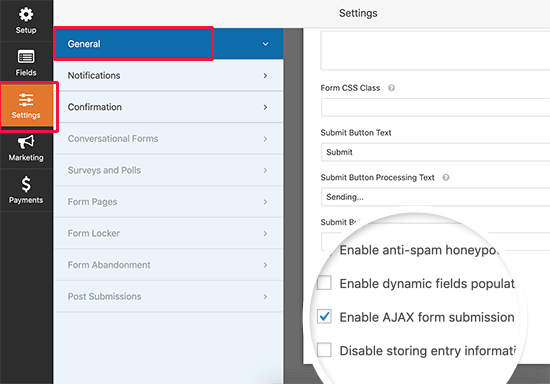Uncheck Enable AJAX form submission
This screenshot has height=384, width=550.
324,316
